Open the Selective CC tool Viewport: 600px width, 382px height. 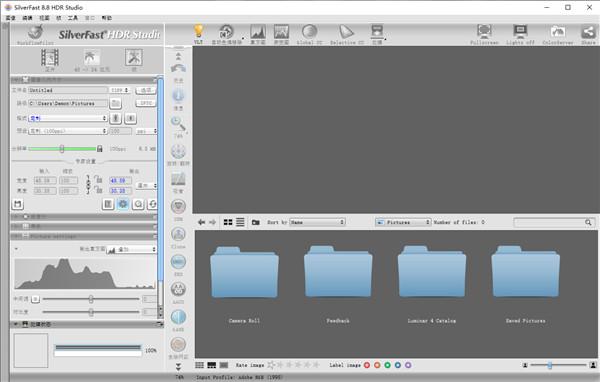point(346,32)
